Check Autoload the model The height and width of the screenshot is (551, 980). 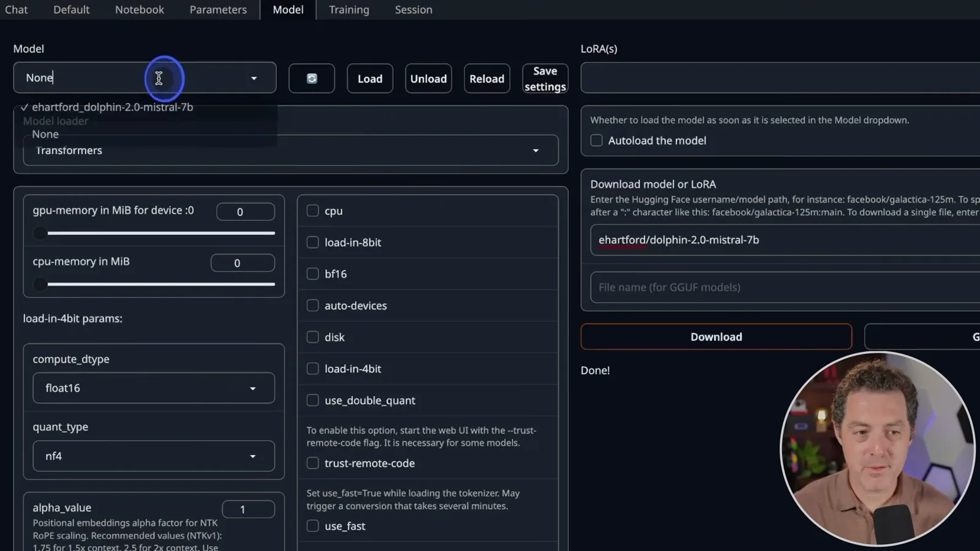pos(596,140)
